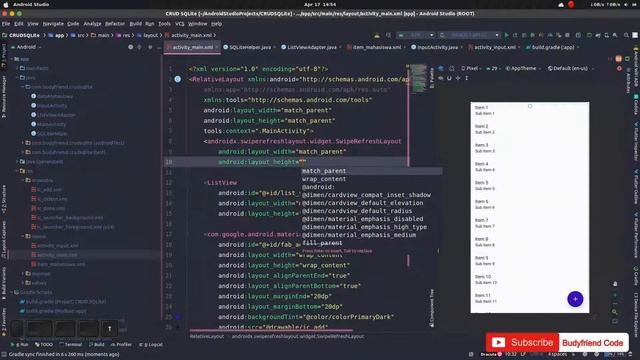The height and width of the screenshot is (360, 640).
Task: Collapse the drawable folder in project tree
Action: (x=23, y=180)
